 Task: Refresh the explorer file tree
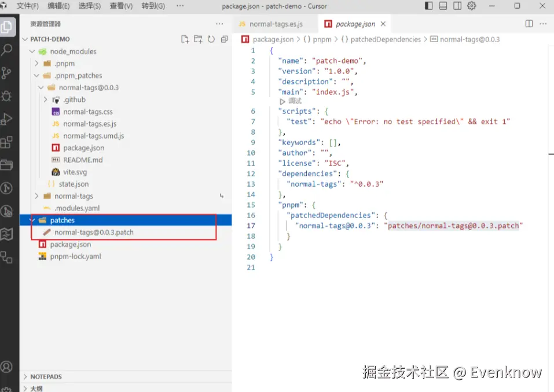point(211,39)
